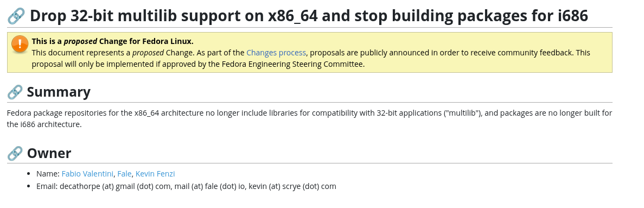Click the Owner section heading text
The image size is (644, 208).
pyautogui.click(x=49, y=153)
